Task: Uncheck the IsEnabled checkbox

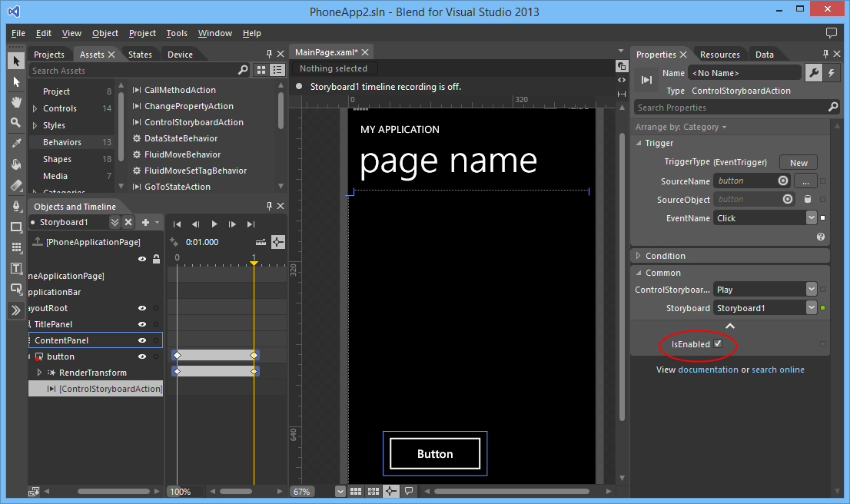Action: pos(718,343)
